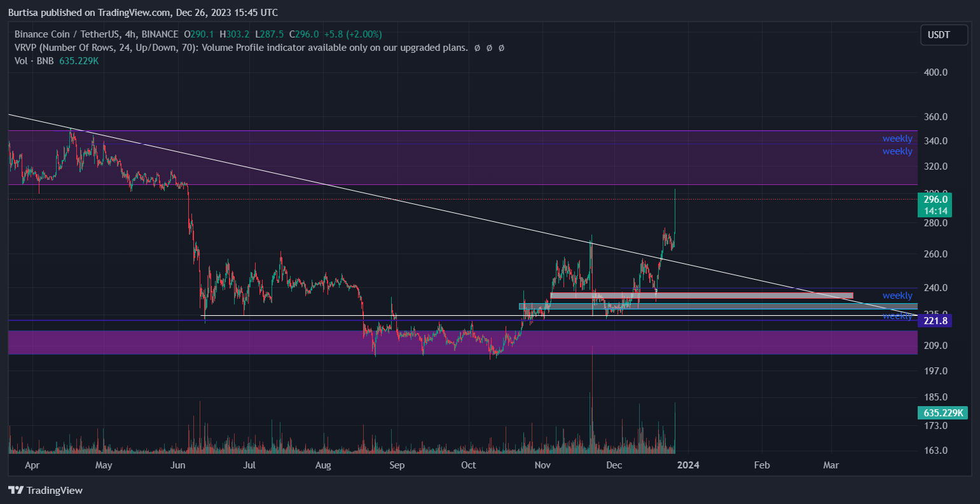
Task: Click the Burtisa published on TradingView.com header
Action: pos(142,13)
